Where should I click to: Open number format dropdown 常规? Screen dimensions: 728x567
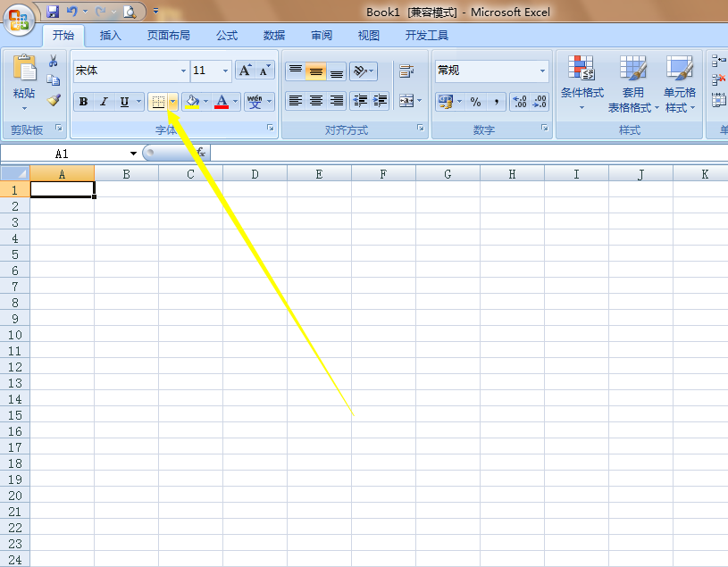(542, 71)
